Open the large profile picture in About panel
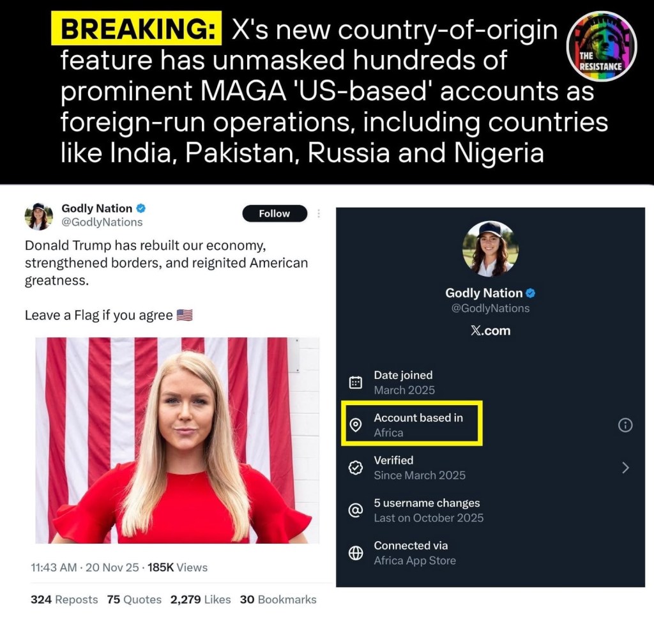This screenshot has height=644, width=654. tap(490, 249)
